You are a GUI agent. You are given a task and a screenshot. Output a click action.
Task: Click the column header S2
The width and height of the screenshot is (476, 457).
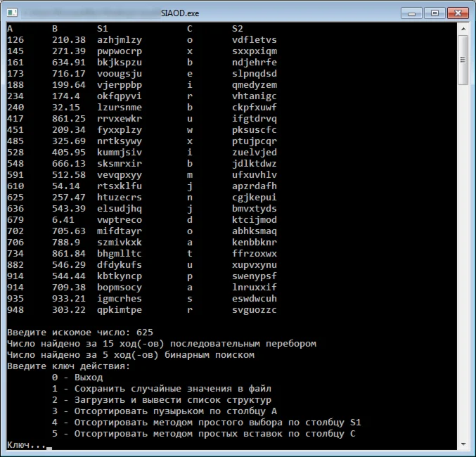pos(238,29)
